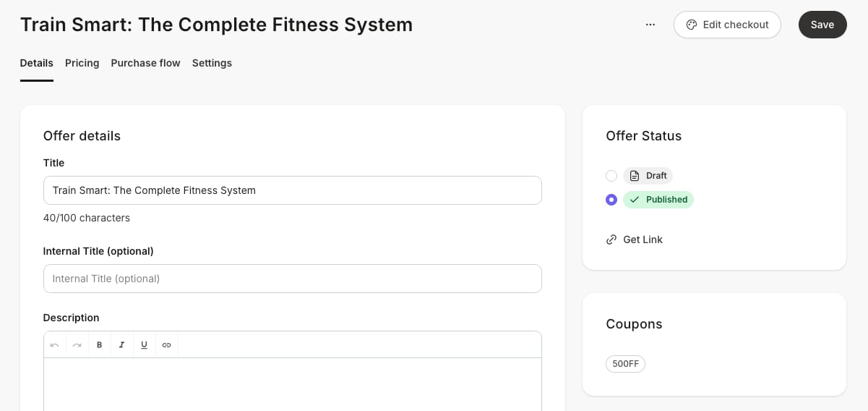
Task: Focus the Title input field
Action: pyautogui.click(x=293, y=190)
